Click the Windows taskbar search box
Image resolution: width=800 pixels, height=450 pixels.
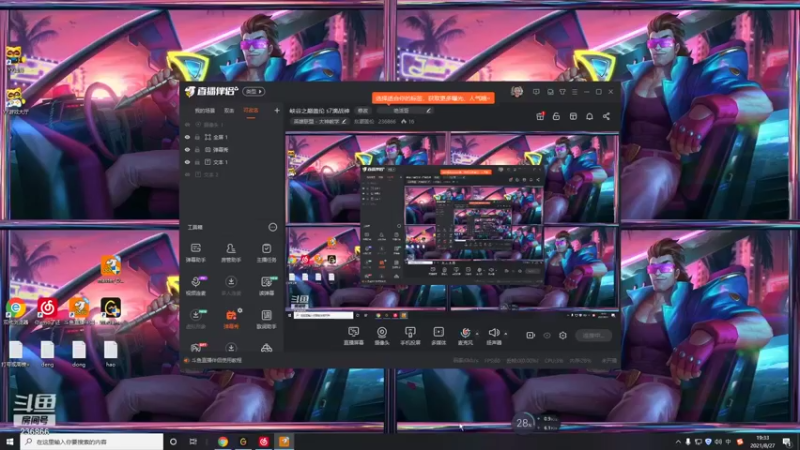point(92,442)
